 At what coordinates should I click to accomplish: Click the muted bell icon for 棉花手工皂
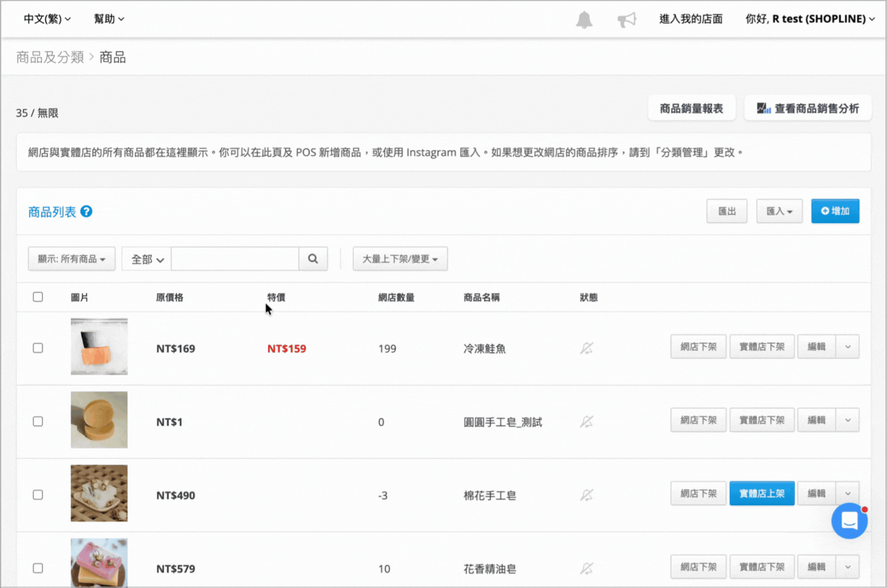pyautogui.click(x=586, y=495)
